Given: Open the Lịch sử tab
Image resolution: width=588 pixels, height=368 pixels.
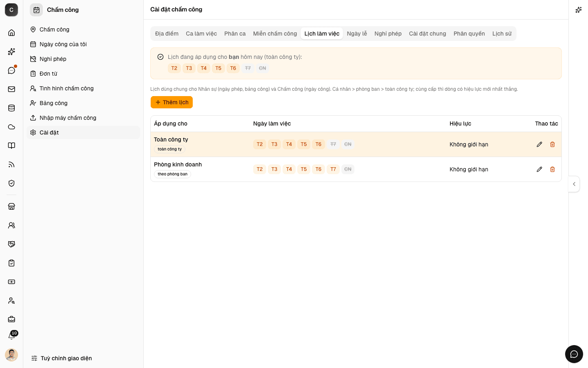Looking at the screenshot, I should coord(502,34).
